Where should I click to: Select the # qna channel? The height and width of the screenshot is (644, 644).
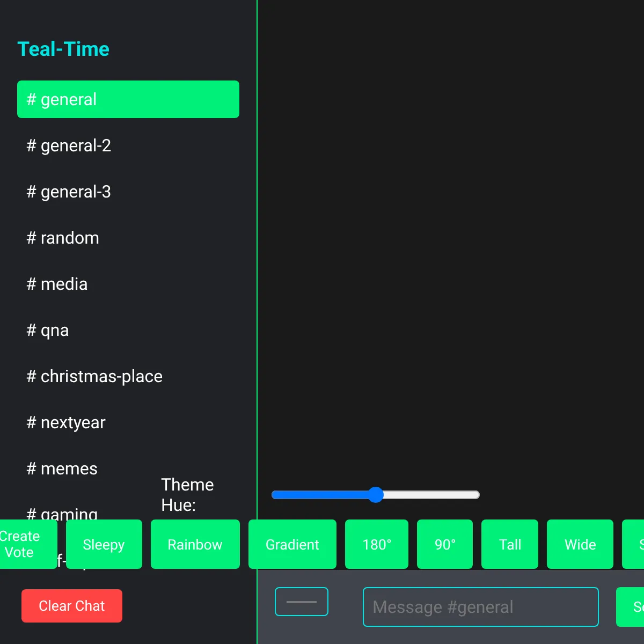click(x=128, y=330)
